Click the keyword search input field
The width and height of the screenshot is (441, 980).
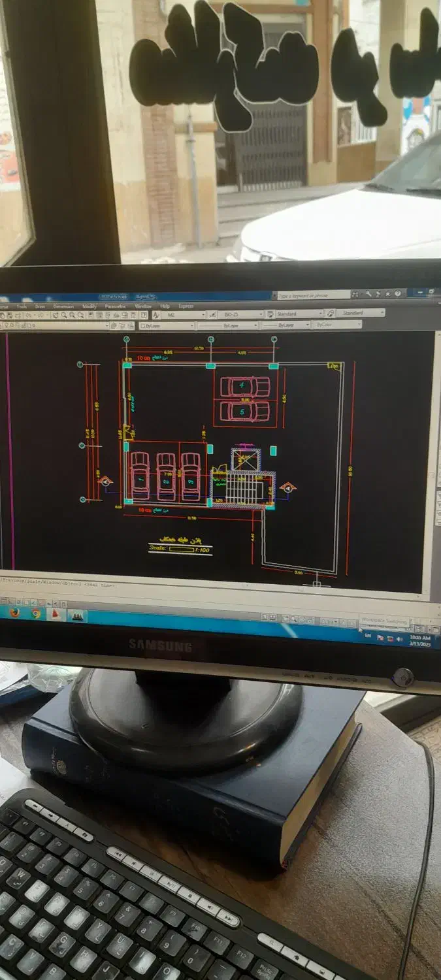coord(314,295)
